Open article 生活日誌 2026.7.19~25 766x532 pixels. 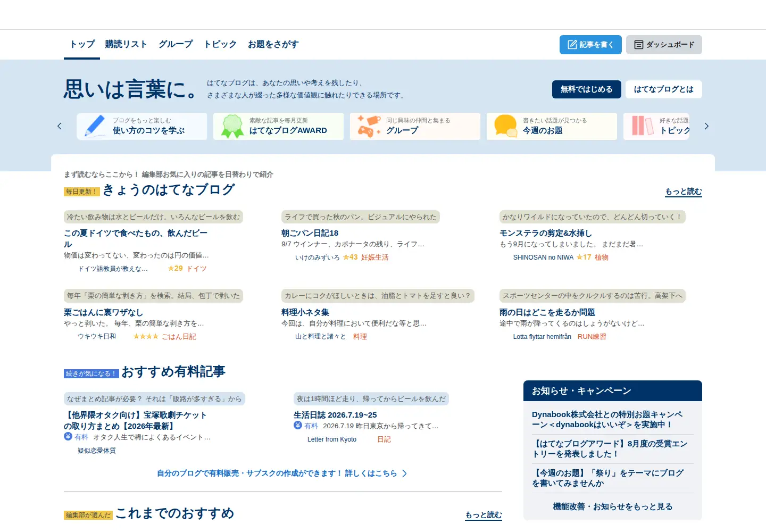335,415
